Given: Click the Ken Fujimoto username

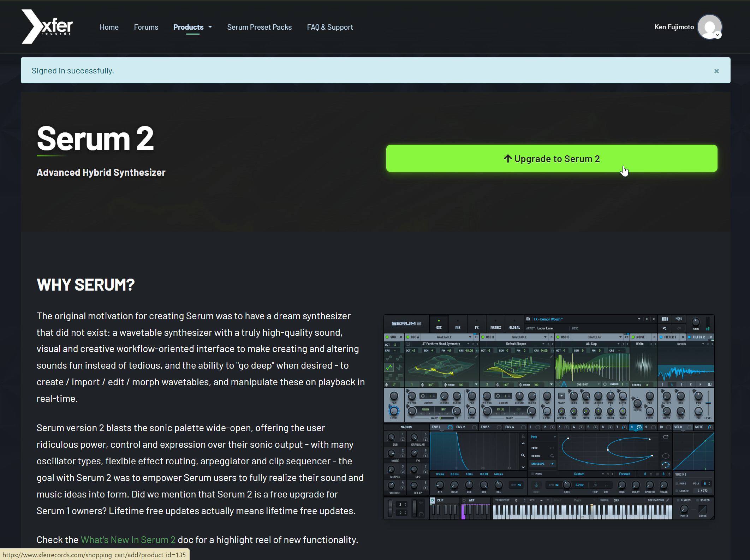Looking at the screenshot, I should point(674,27).
